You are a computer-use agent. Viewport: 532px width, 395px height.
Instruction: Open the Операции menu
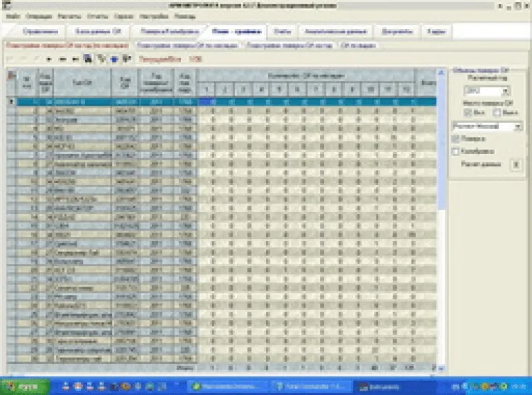[x=38, y=16]
